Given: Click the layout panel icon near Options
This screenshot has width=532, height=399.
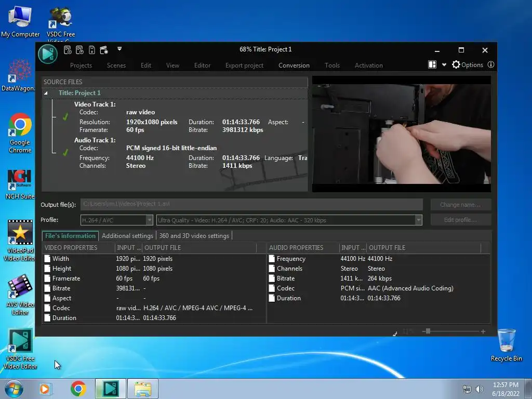Looking at the screenshot, I should (x=432, y=64).
